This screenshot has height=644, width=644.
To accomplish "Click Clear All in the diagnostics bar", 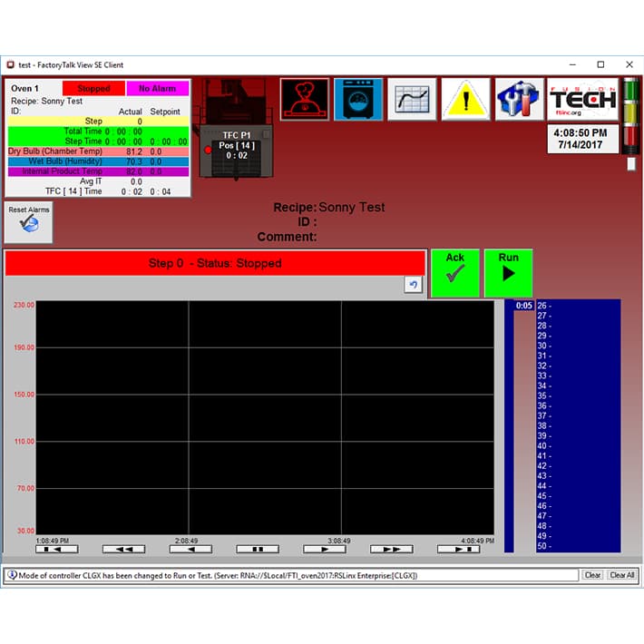I will click(x=621, y=575).
